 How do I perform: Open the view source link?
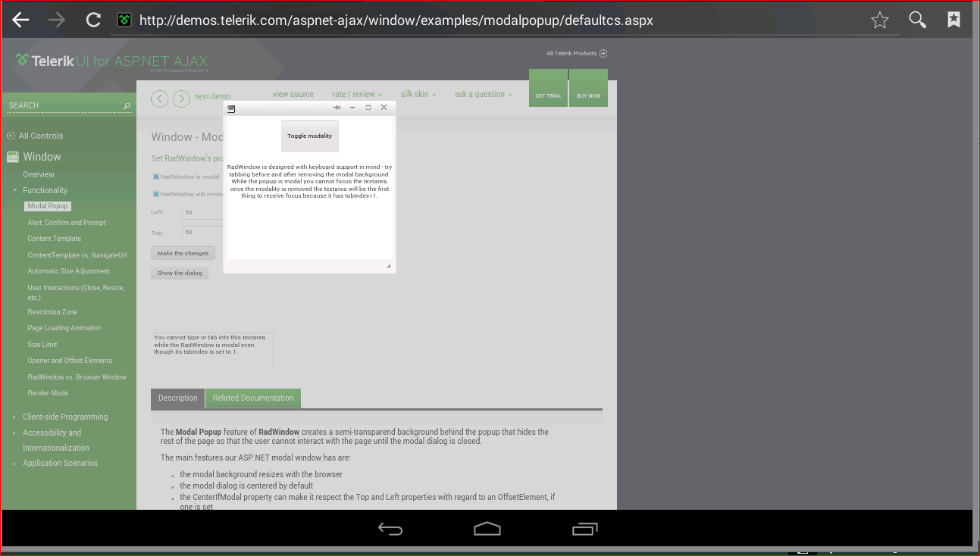[x=293, y=94]
